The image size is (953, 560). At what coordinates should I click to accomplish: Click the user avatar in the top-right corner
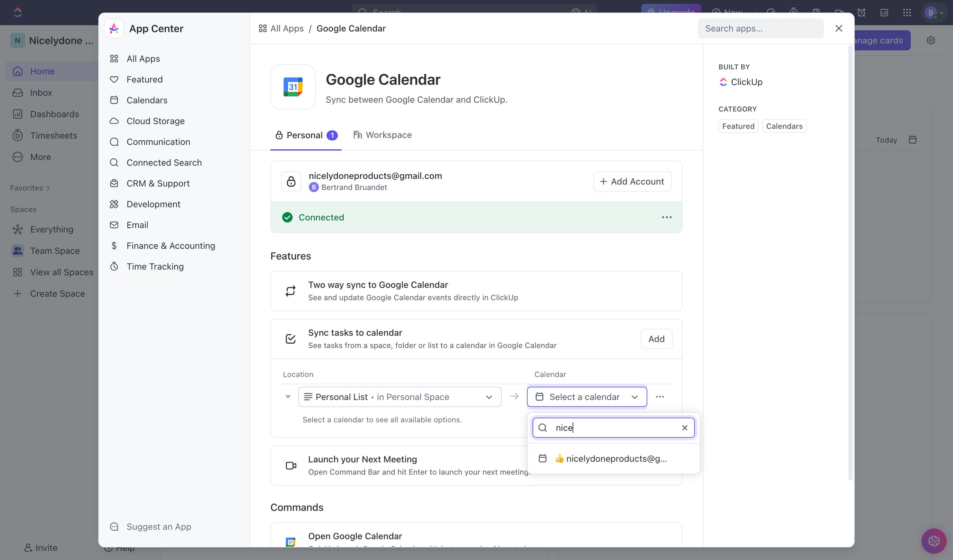(931, 13)
